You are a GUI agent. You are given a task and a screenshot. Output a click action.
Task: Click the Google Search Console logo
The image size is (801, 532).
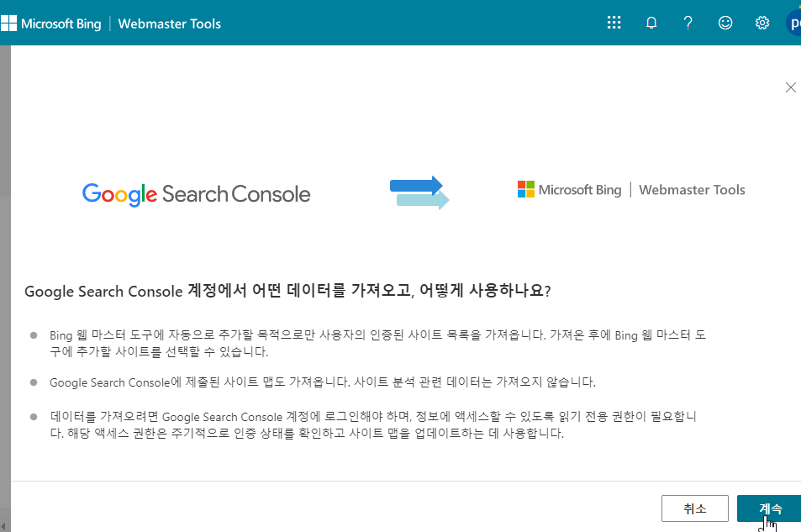[x=196, y=193]
